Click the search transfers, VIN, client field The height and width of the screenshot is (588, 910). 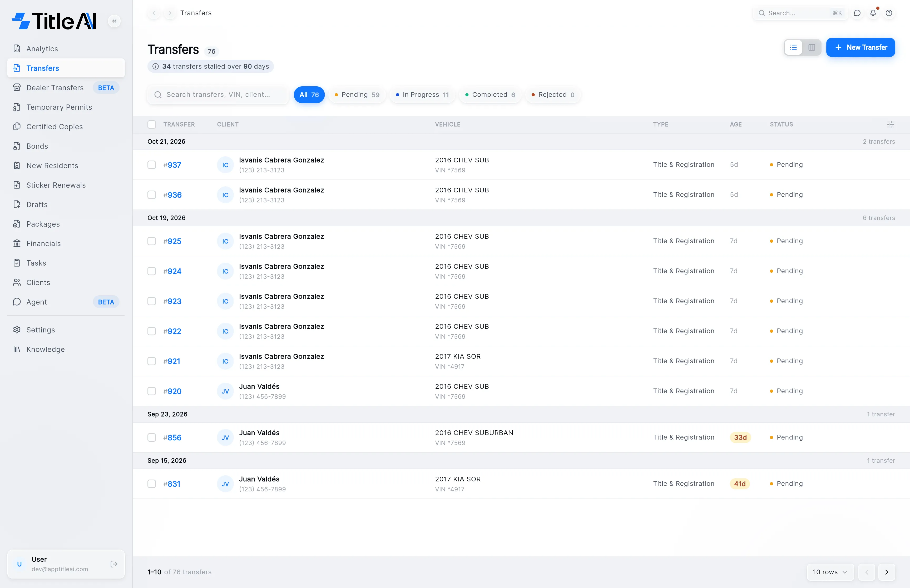(218, 95)
